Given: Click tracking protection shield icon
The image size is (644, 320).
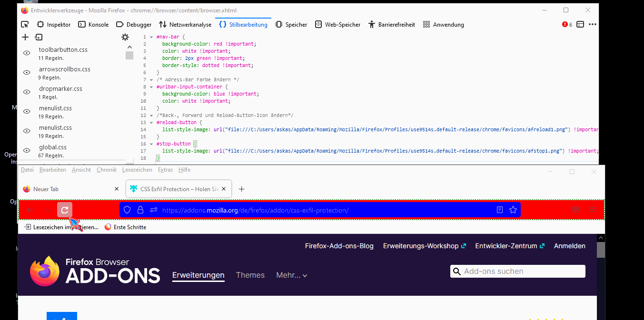Looking at the screenshot, I should point(127,210).
